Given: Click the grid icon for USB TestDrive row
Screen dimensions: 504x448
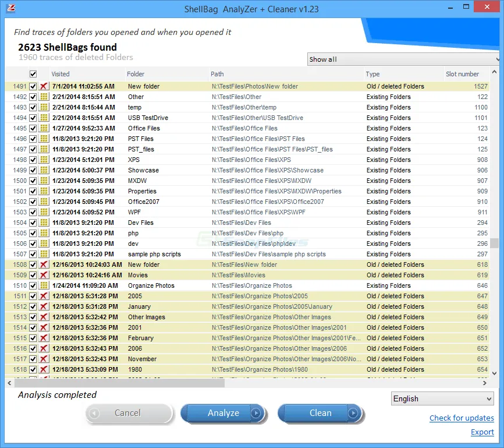Looking at the screenshot, I should coord(44,118).
